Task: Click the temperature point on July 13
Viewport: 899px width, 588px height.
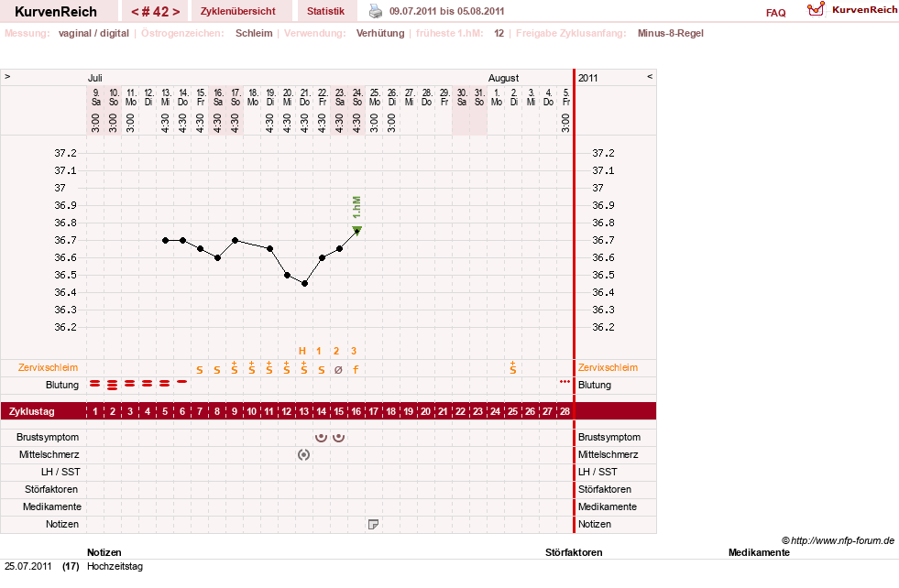Action: [165, 240]
